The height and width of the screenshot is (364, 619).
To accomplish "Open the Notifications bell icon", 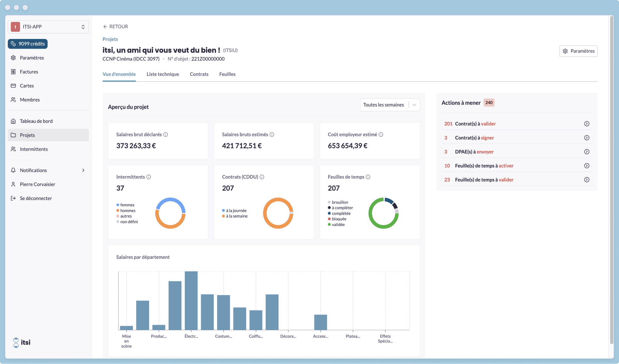I will [x=13, y=170].
